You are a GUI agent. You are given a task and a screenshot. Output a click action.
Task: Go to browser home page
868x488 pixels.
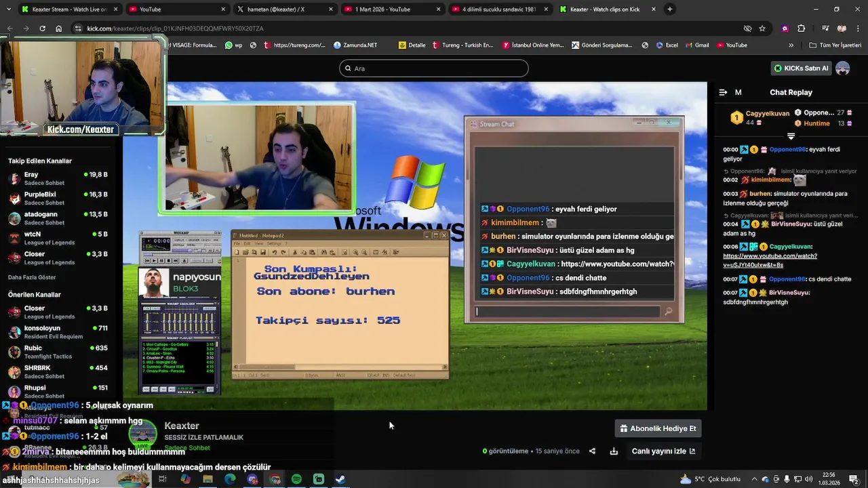click(x=59, y=28)
